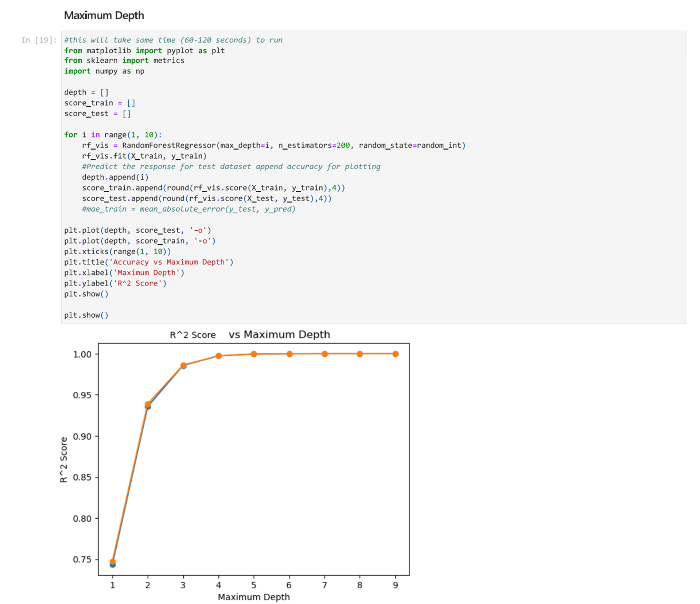
Task: Click the x-axis tick label 9
Action: pyautogui.click(x=395, y=585)
